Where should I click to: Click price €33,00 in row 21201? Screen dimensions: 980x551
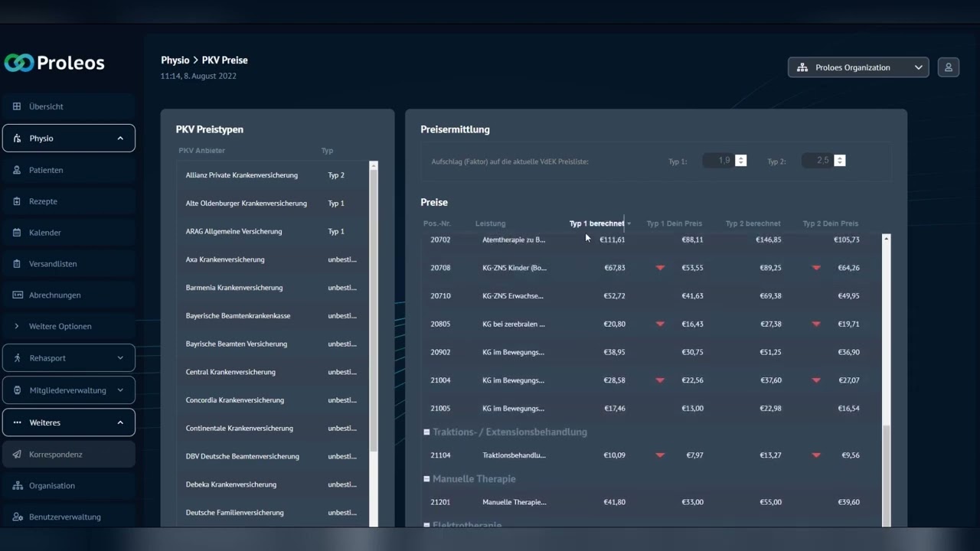[x=692, y=502]
